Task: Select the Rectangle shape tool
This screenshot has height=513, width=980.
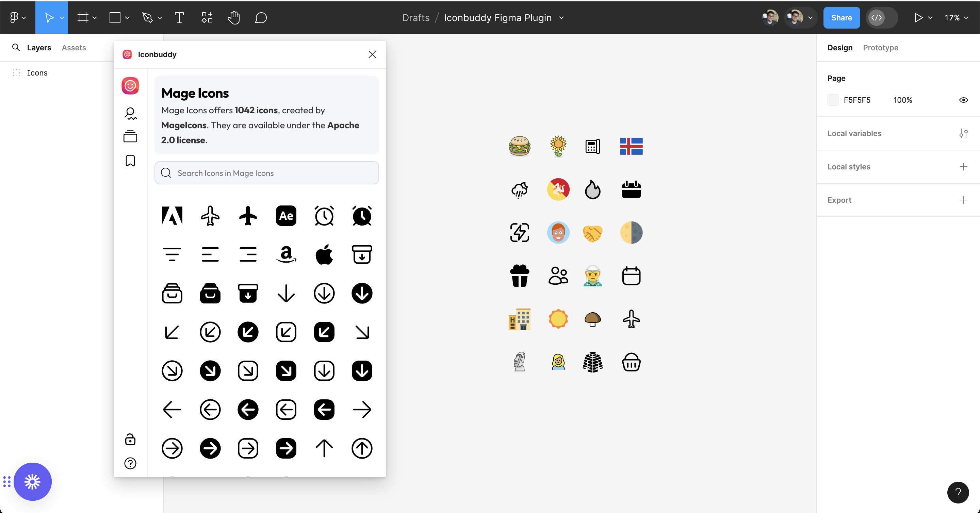Action: point(115,17)
